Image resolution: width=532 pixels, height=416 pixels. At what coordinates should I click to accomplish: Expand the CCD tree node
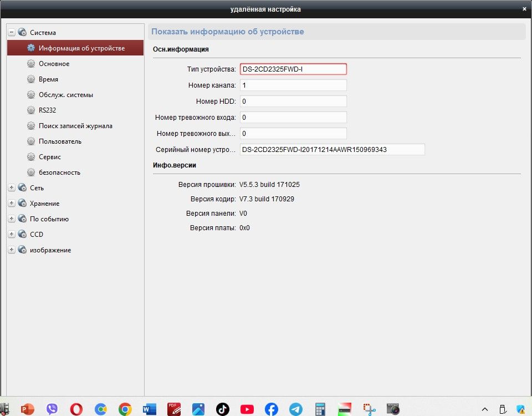12,234
